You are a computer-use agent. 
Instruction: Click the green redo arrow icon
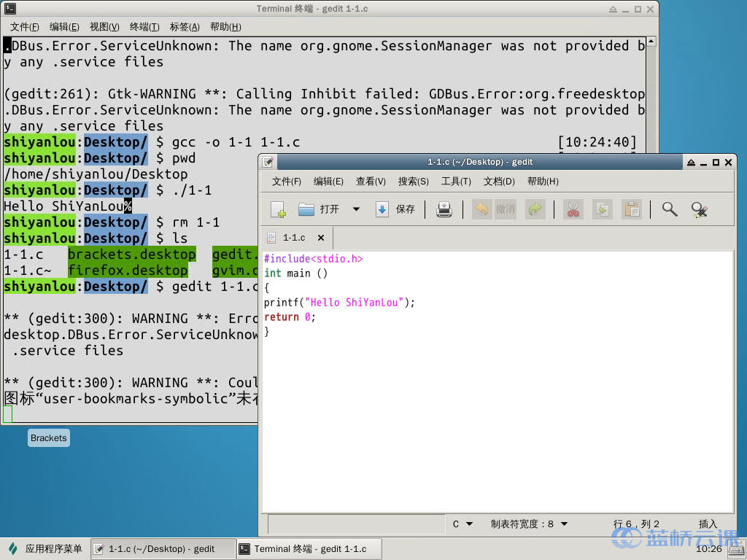pos(535,210)
